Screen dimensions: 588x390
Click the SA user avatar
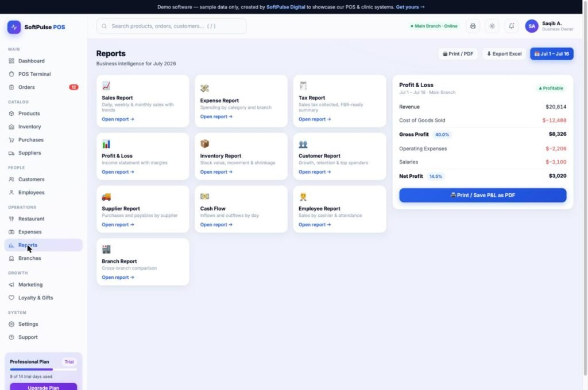point(531,26)
